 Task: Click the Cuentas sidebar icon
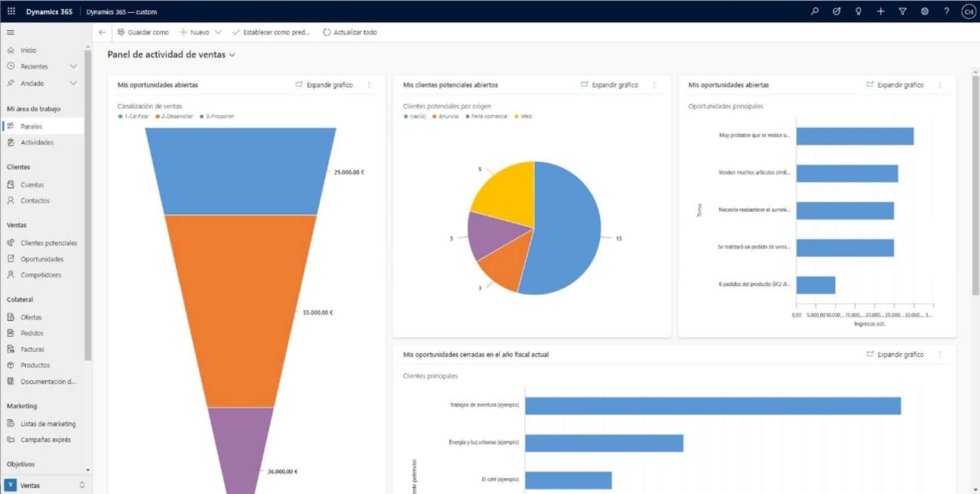(11, 185)
